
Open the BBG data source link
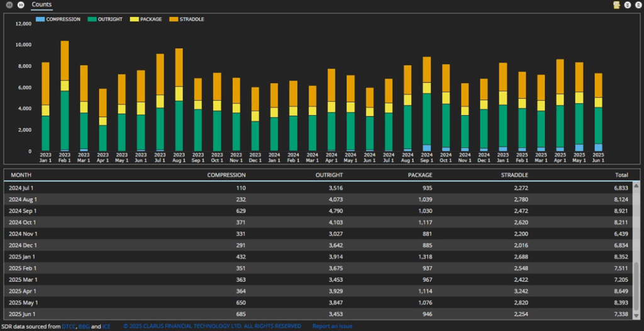tap(85, 326)
